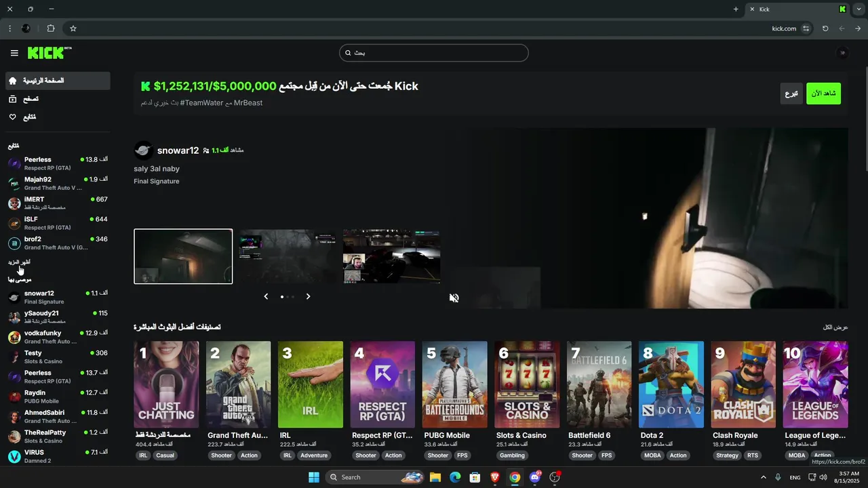
Task: Click the Casual tag
Action: pyautogui.click(x=165, y=455)
